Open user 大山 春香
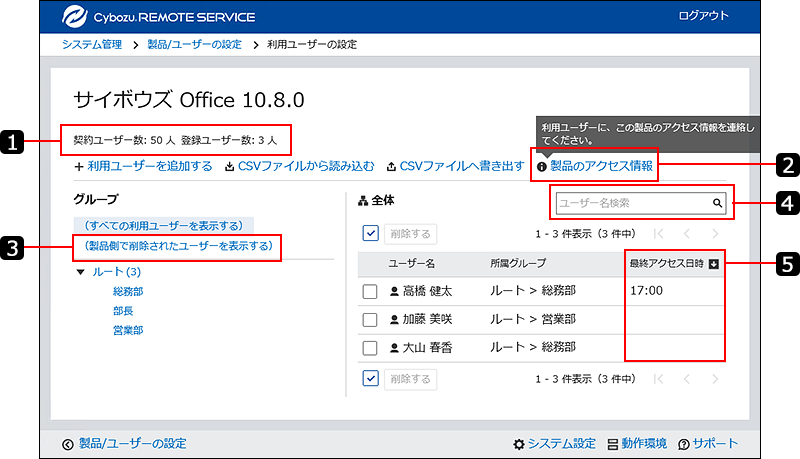 [428, 348]
